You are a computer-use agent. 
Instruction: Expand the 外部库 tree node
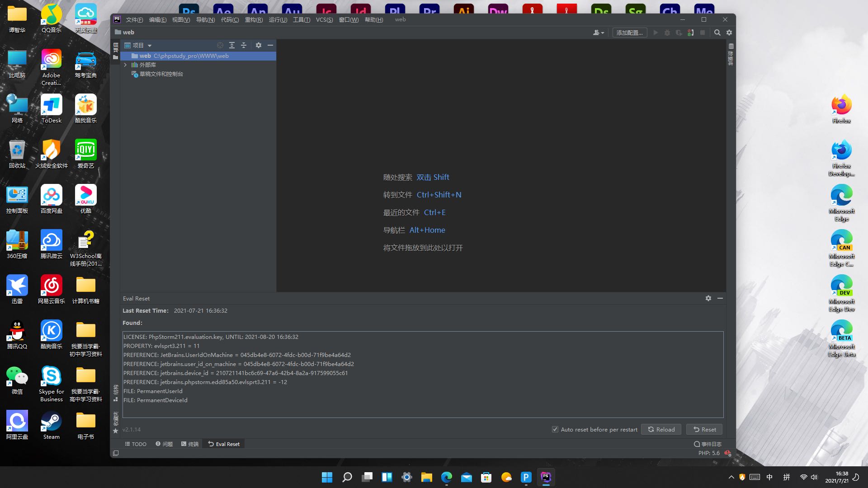coord(126,65)
